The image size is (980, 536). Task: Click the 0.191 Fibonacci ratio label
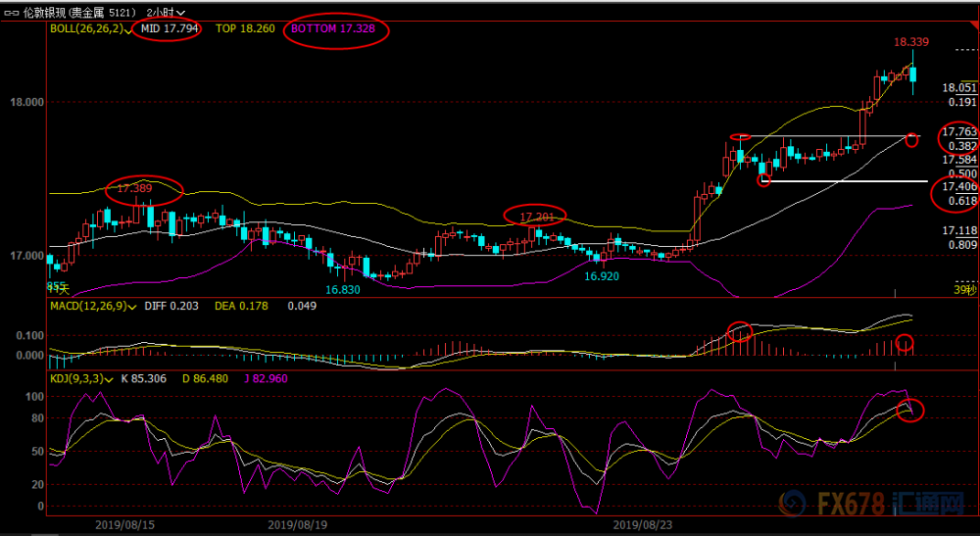coord(962,103)
